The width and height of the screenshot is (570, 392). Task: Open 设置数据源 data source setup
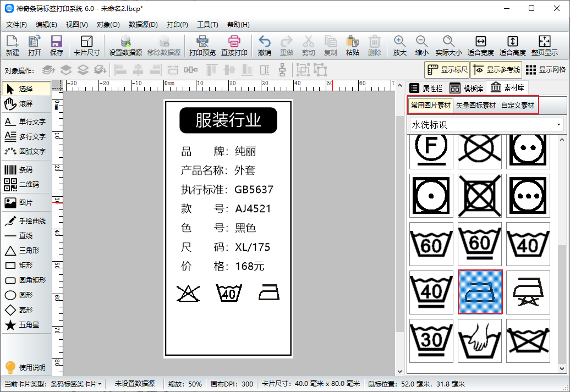point(125,46)
